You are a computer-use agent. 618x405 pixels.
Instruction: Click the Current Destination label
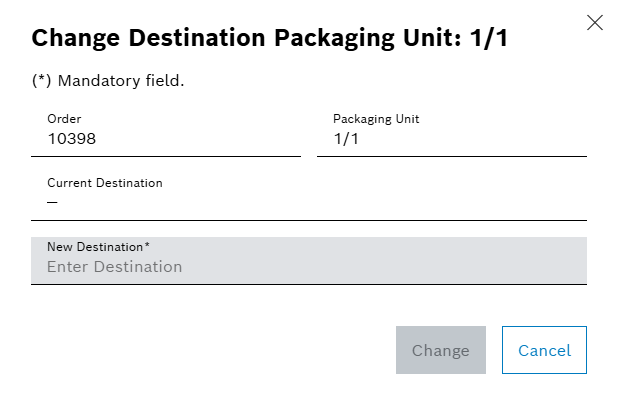coord(105,183)
